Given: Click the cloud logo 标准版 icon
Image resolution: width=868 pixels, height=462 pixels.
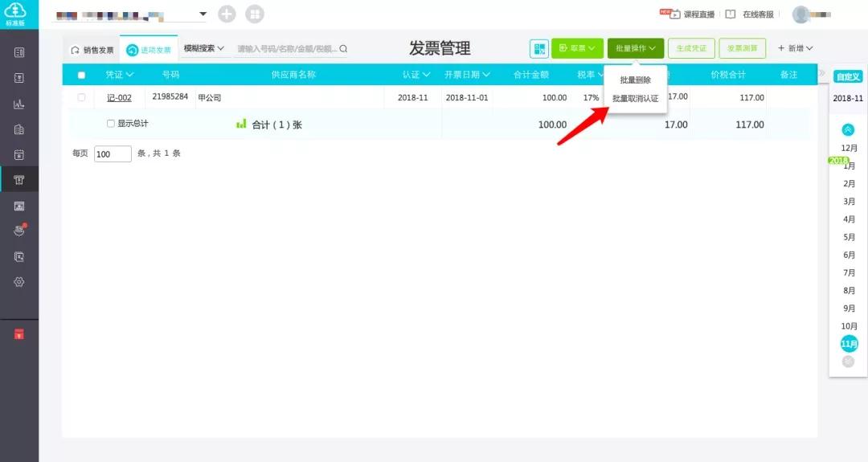Looking at the screenshot, I should [x=15, y=14].
